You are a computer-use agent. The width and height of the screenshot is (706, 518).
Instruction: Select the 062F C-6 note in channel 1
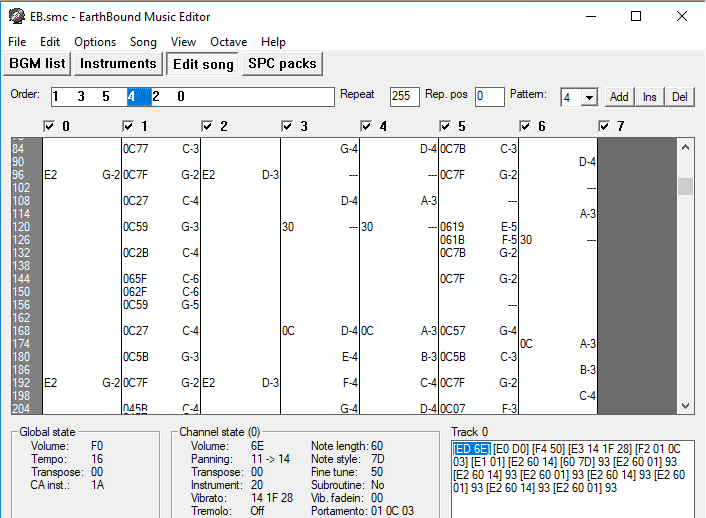[x=161, y=292]
